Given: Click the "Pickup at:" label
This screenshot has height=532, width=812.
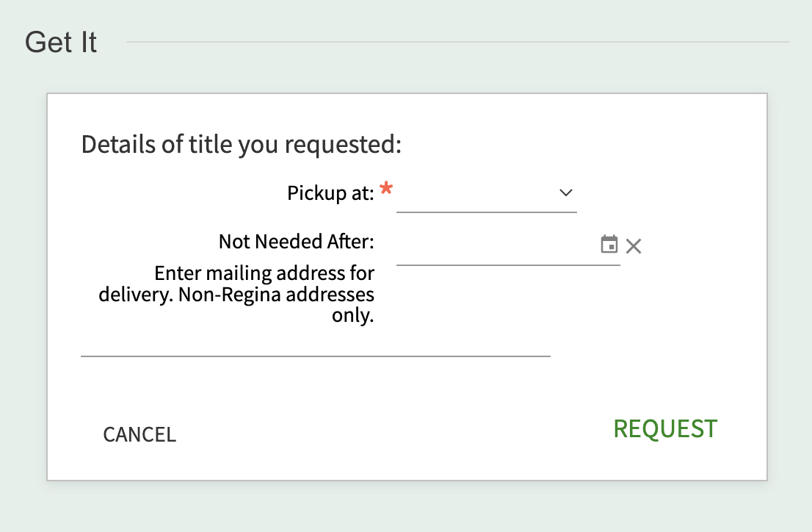Looking at the screenshot, I should click(x=330, y=193).
